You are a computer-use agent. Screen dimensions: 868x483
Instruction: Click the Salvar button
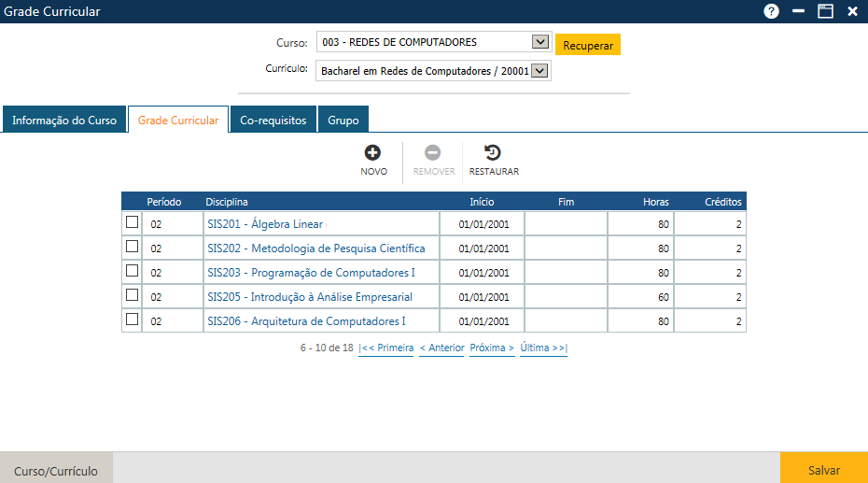pyautogui.click(x=823, y=471)
